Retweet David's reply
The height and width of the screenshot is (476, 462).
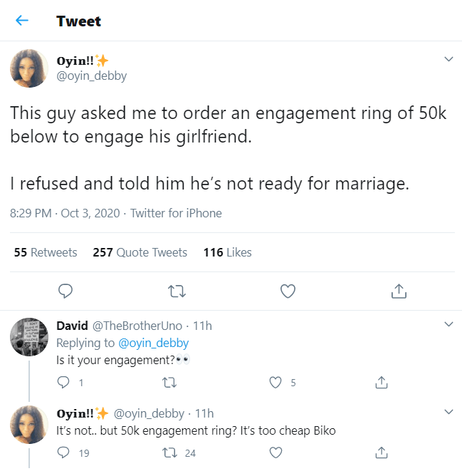pyautogui.click(x=169, y=383)
